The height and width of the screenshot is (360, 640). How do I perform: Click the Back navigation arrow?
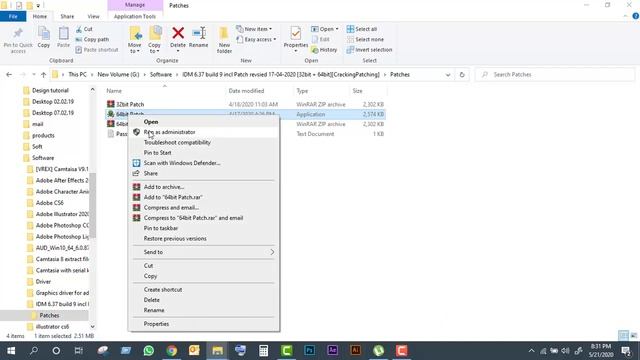click(x=9, y=75)
